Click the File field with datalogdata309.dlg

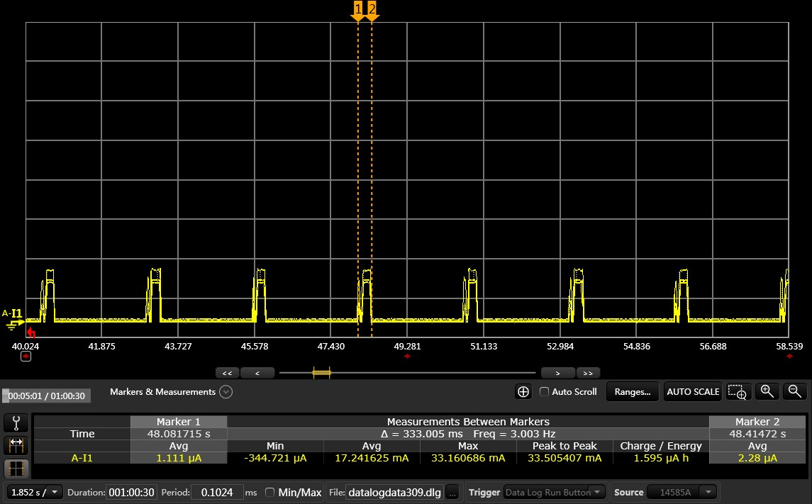pyautogui.click(x=394, y=492)
